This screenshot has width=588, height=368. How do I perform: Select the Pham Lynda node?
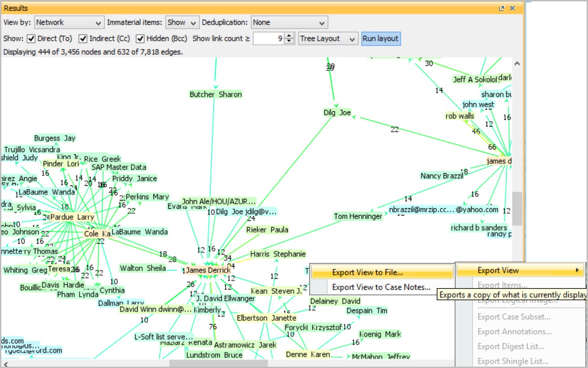coord(78,294)
